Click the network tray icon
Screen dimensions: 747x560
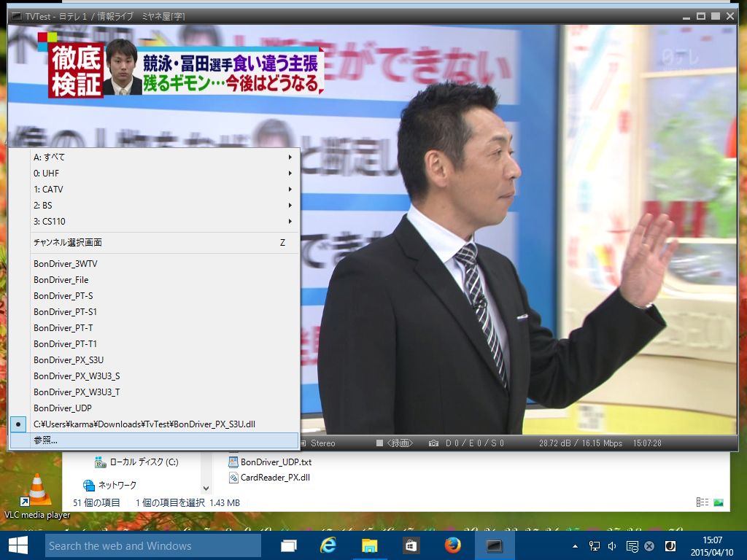[594, 546]
